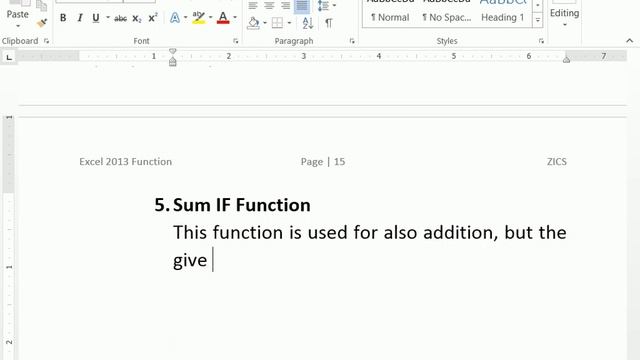This screenshot has width=640, height=360.
Task: Open the Font dialog launcher
Action: click(236, 41)
